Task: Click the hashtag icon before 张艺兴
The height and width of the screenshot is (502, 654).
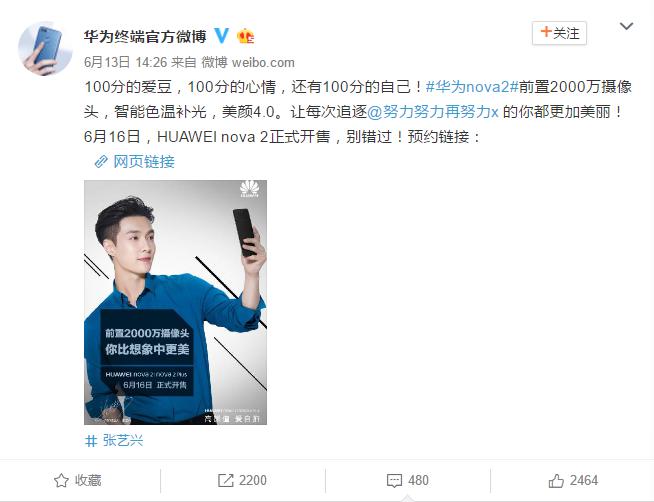Action: click(91, 441)
